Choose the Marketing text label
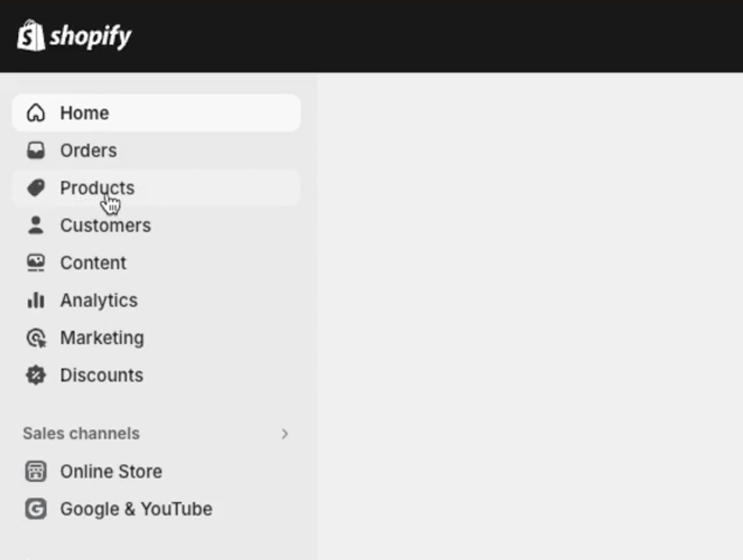The height and width of the screenshot is (560, 743). tap(102, 338)
